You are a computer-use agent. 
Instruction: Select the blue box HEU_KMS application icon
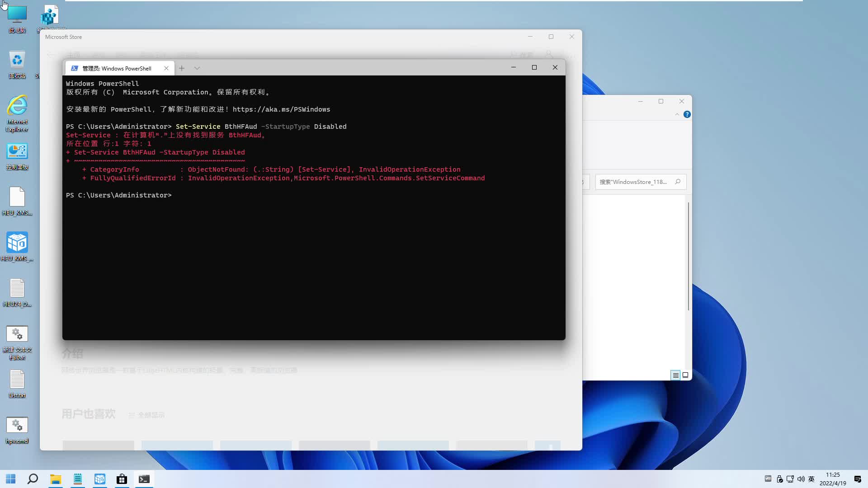click(x=17, y=247)
